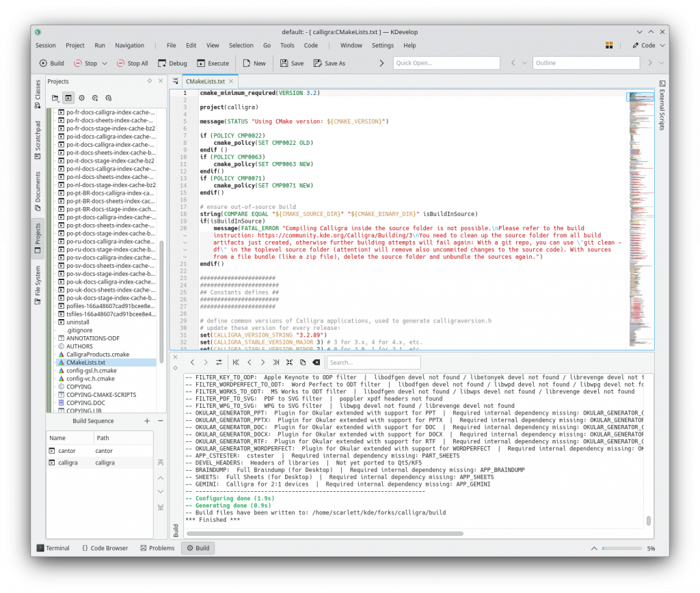Toggle the Terminal bottom panel
This screenshot has height=593, width=700.
(53, 548)
